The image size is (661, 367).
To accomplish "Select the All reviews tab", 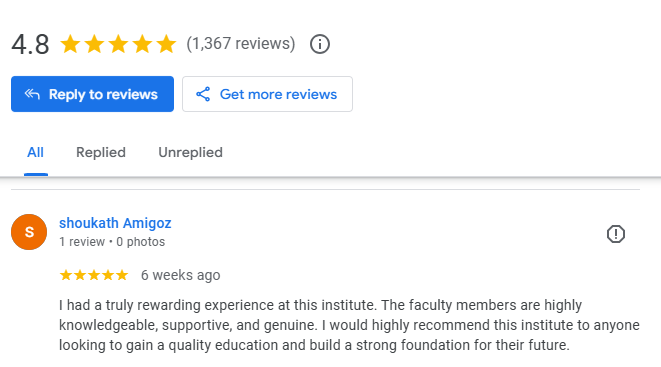I will pos(35,153).
